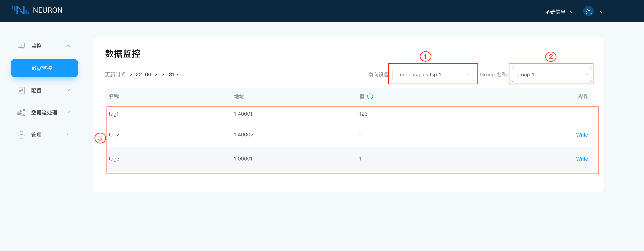Click the 南向设备 label
Viewport: 644px width, 251px height.
pyautogui.click(x=378, y=74)
